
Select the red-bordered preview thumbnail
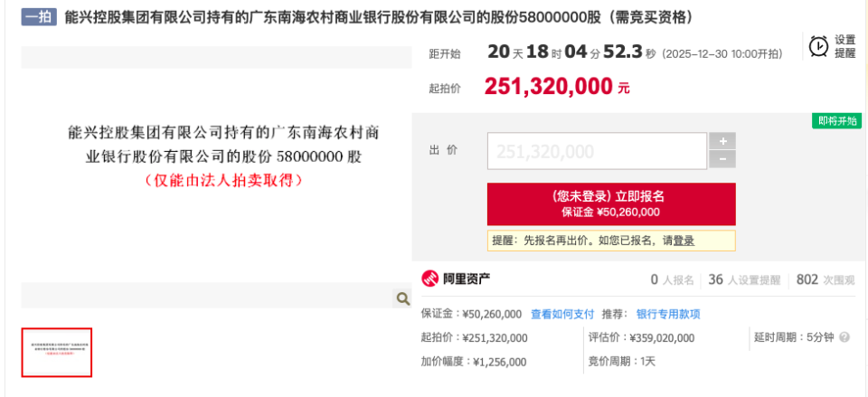(x=57, y=352)
